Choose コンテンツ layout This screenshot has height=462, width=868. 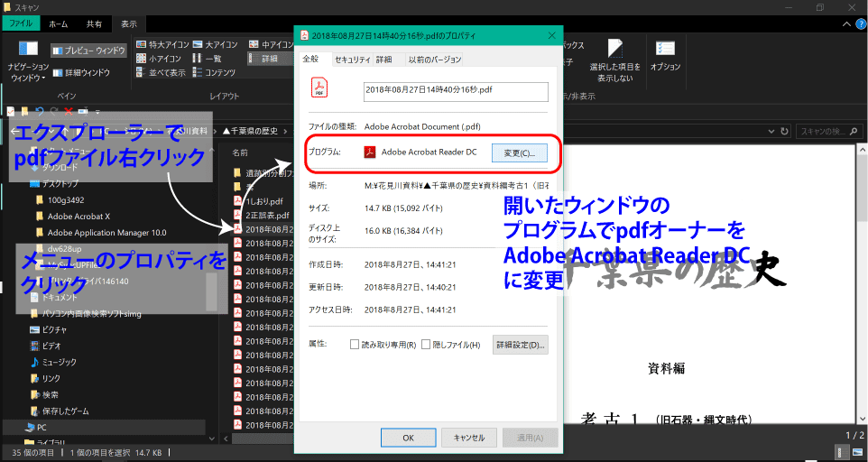pyautogui.click(x=214, y=72)
